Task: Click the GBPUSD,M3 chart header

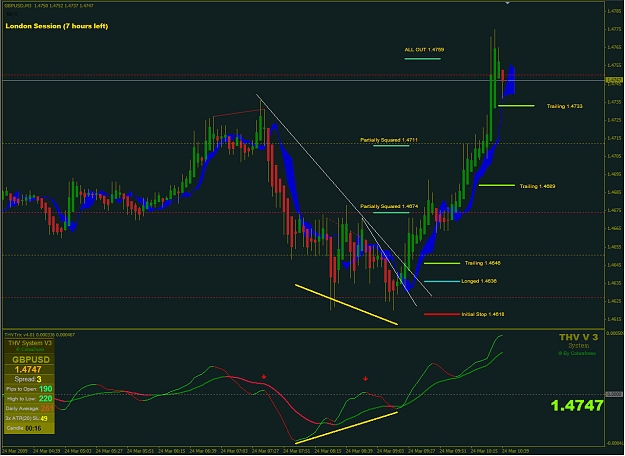Action: tap(49, 6)
